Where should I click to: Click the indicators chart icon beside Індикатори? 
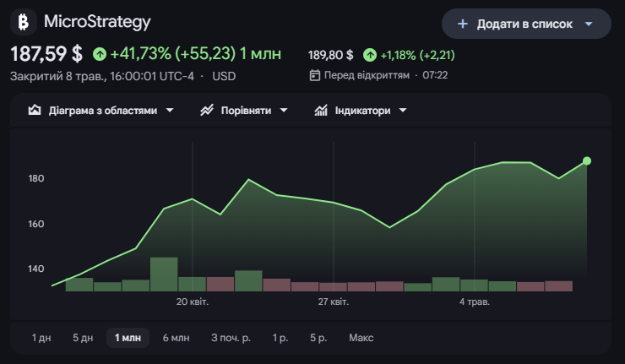point(321,110)
